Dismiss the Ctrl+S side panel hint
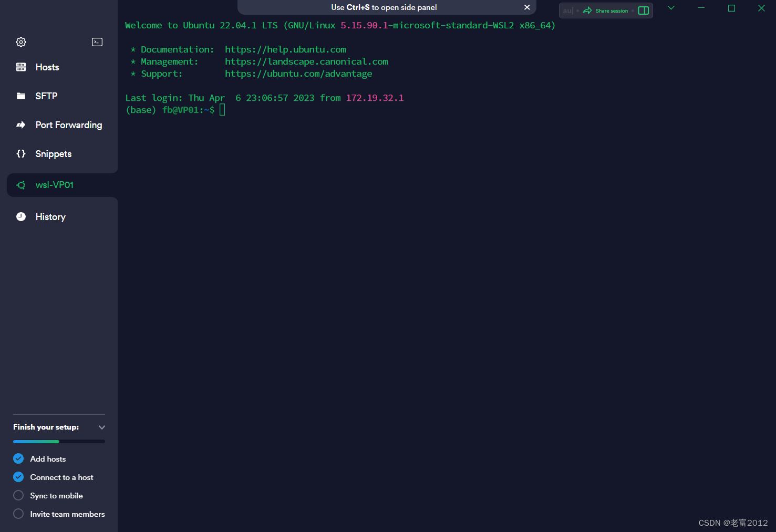The width and height of the screenshot is (776, 532). coord(527,7)
